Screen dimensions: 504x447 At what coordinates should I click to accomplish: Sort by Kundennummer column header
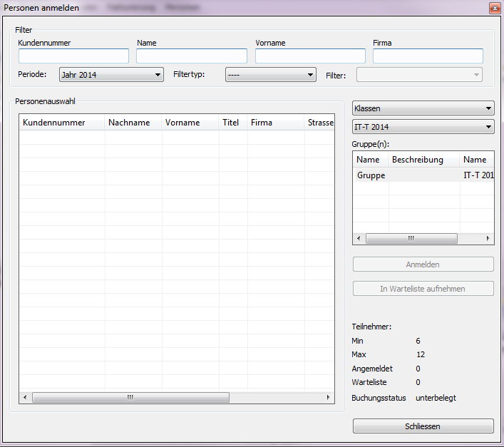[61, 123]
